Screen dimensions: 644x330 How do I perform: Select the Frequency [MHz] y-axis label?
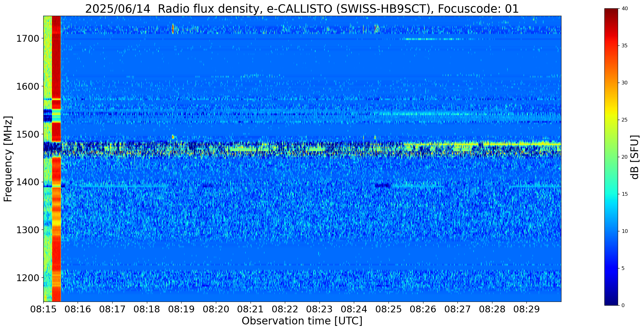pos(8,159)
